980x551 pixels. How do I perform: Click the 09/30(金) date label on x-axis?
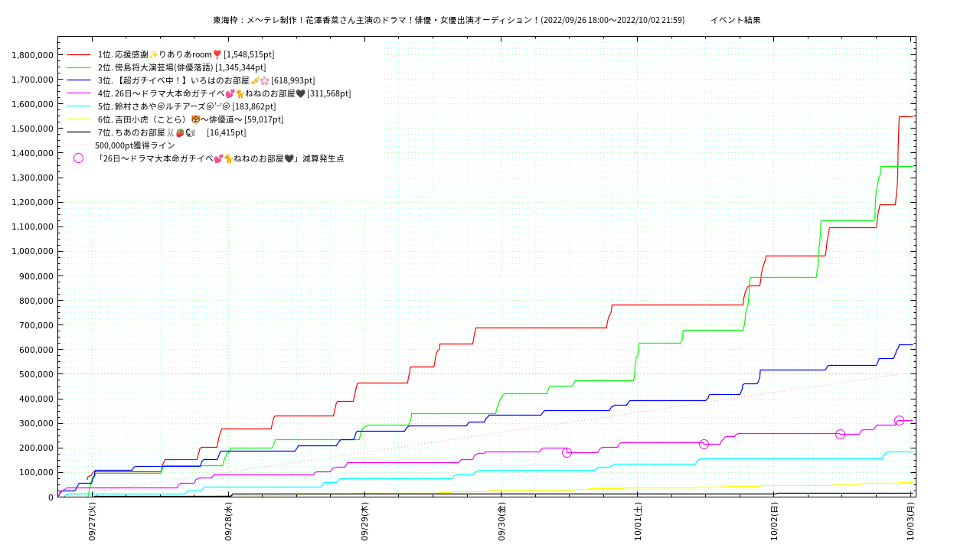click(x=501, y=522)
